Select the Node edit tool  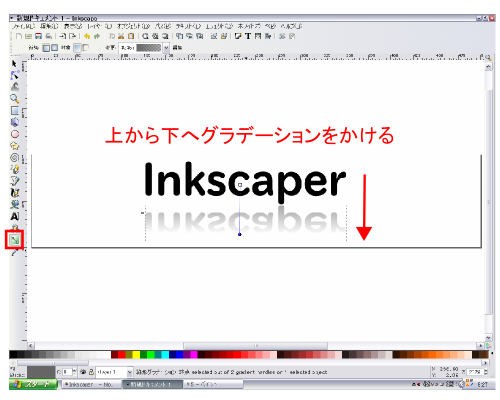point(14,75)
